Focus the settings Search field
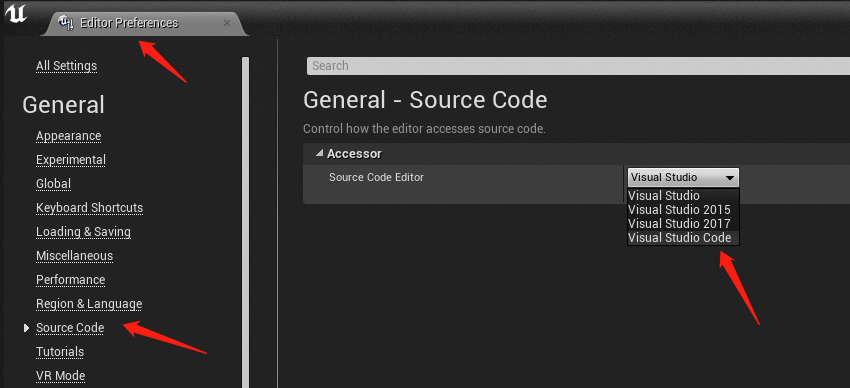Viewport: 850px width, 388px height. pyautogui.click(x=578, y=66)
